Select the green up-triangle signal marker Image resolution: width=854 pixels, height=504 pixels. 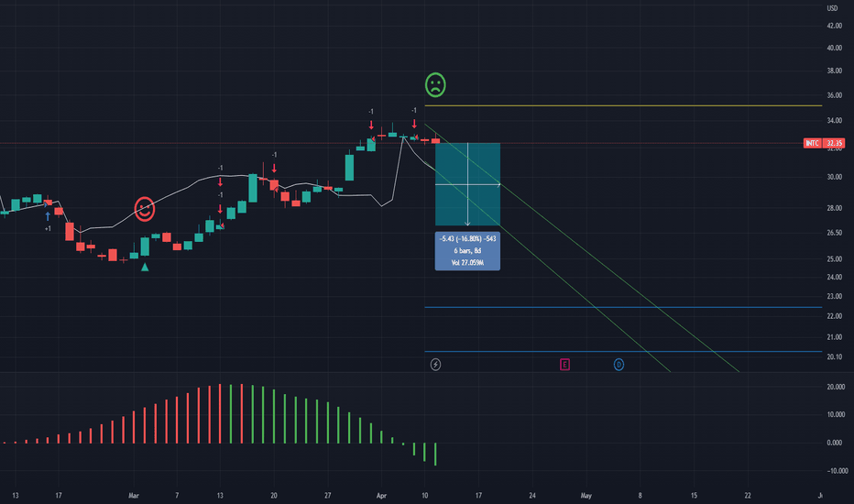145,267
